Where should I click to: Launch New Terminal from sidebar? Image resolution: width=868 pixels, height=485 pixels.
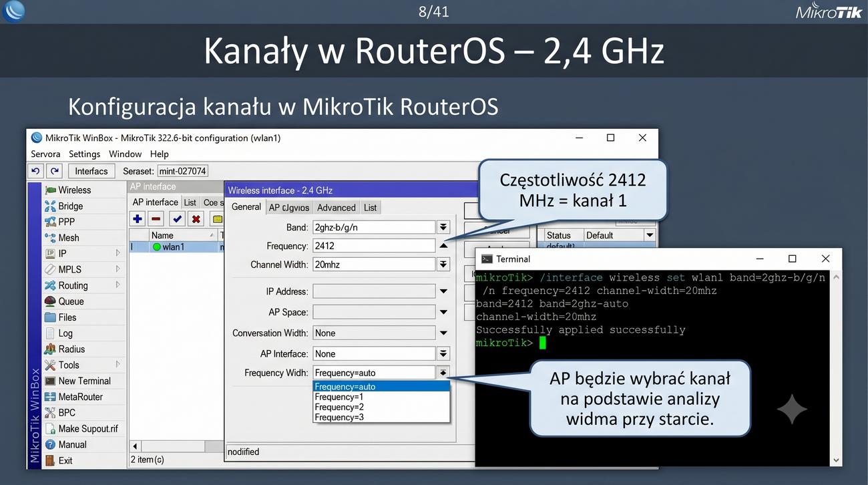tap(77, 381)
